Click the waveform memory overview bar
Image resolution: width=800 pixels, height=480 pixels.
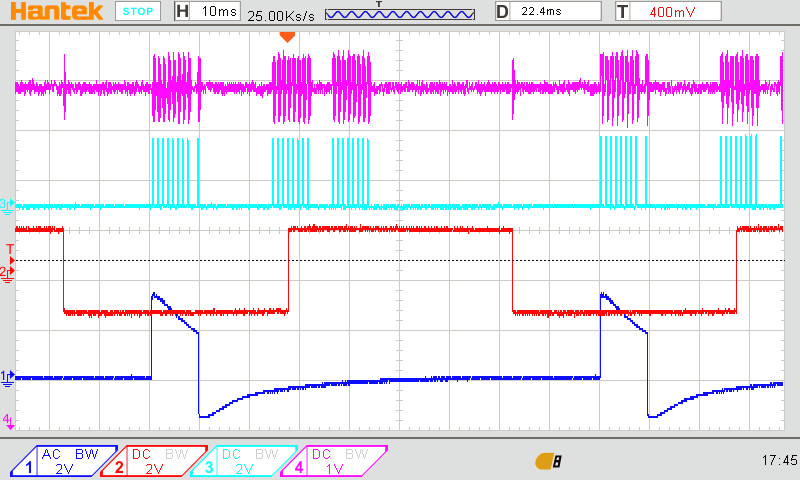pyautogui.click(x=400, y=14)
